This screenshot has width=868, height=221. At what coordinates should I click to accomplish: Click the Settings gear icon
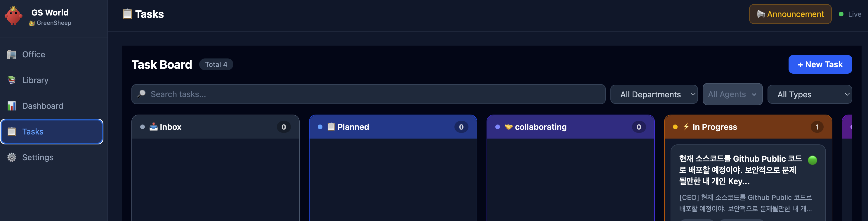click(12, 157)
